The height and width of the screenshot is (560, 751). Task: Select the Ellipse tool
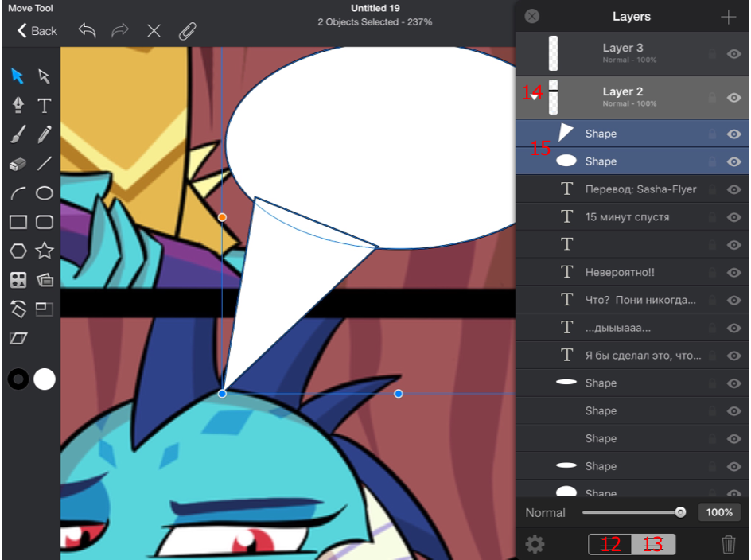coord(44,193)
